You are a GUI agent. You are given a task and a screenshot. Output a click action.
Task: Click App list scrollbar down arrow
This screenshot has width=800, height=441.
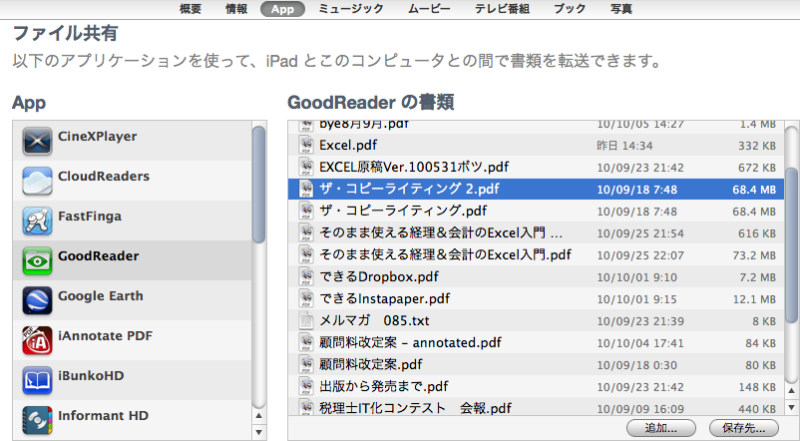259,432
